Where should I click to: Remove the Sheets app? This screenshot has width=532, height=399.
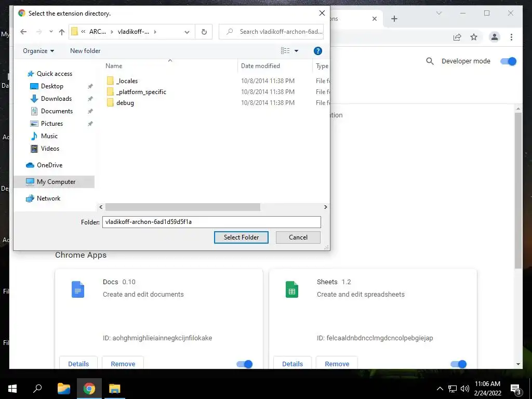tap(337, 364)
